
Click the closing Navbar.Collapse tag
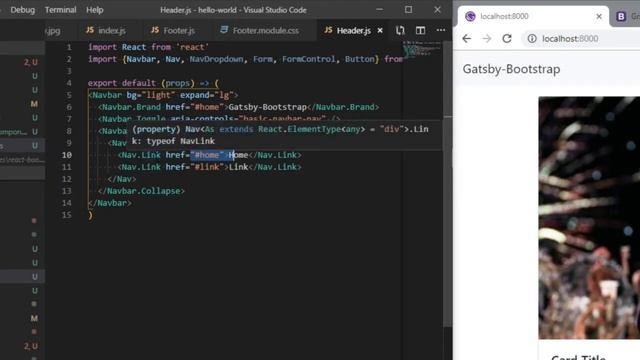141,191
